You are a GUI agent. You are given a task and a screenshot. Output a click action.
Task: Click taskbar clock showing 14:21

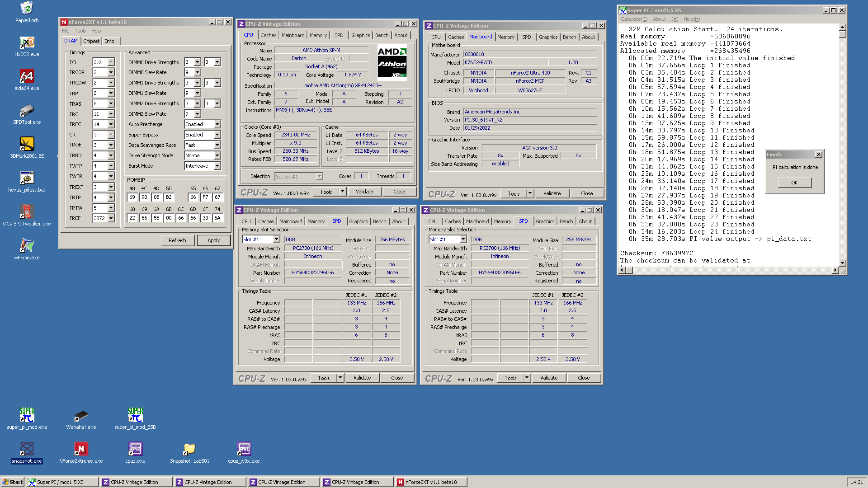(857, 482)
